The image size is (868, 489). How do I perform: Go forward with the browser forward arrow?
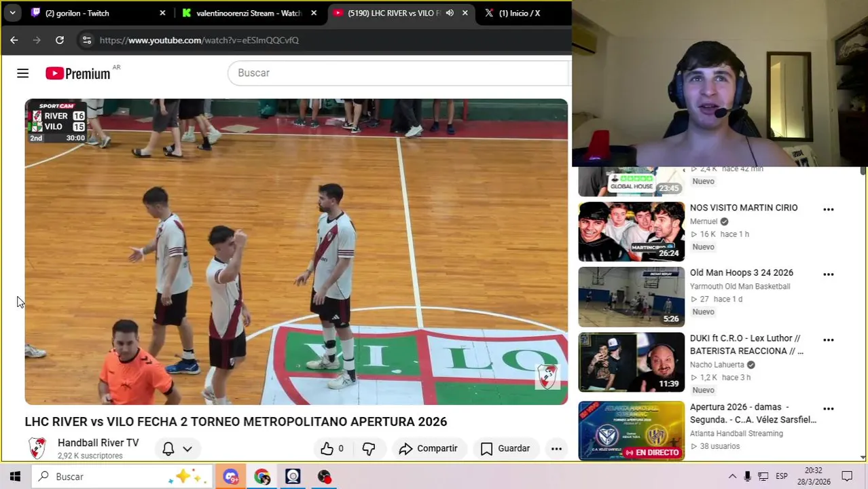click(x=37, y=40)
